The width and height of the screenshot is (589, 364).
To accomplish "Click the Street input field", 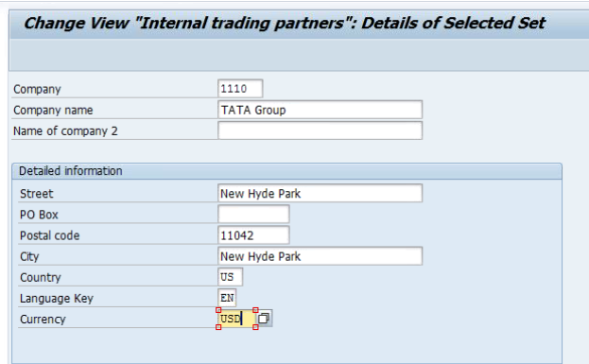I will [320, 193].
